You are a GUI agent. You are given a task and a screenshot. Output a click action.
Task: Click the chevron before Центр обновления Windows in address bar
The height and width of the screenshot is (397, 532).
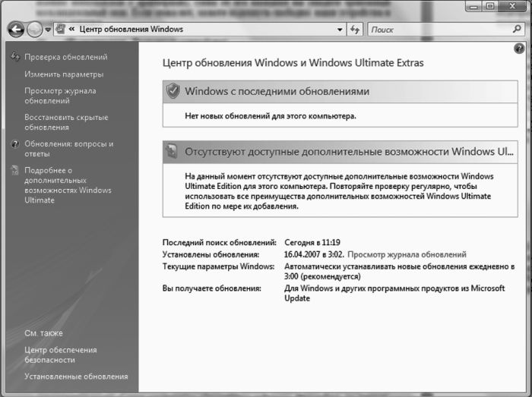pos(71,30)
